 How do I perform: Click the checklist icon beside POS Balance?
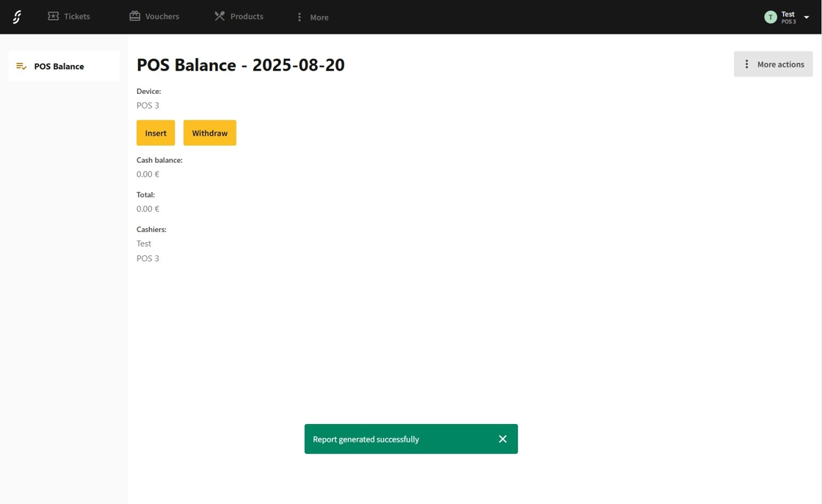click(21, 66)
